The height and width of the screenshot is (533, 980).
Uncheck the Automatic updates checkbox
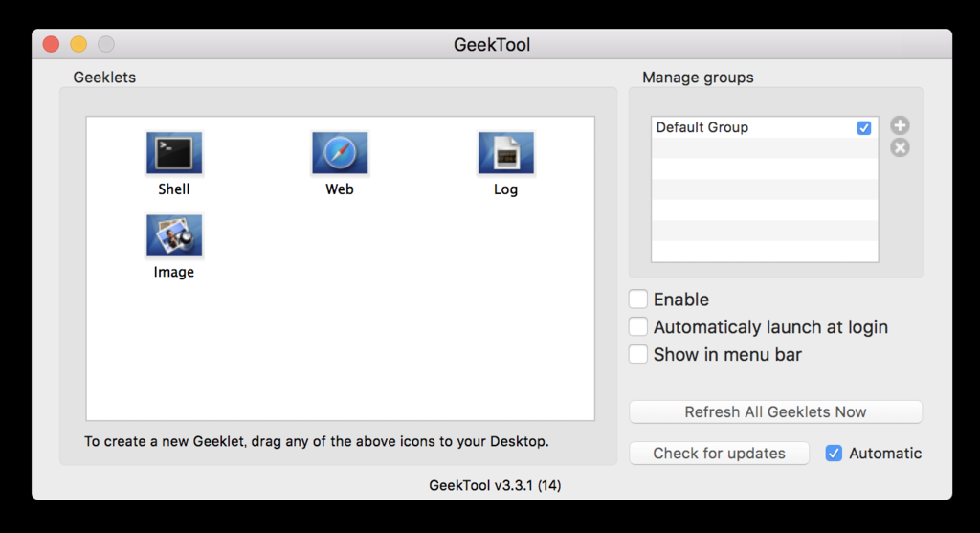[x=834, y=453]
